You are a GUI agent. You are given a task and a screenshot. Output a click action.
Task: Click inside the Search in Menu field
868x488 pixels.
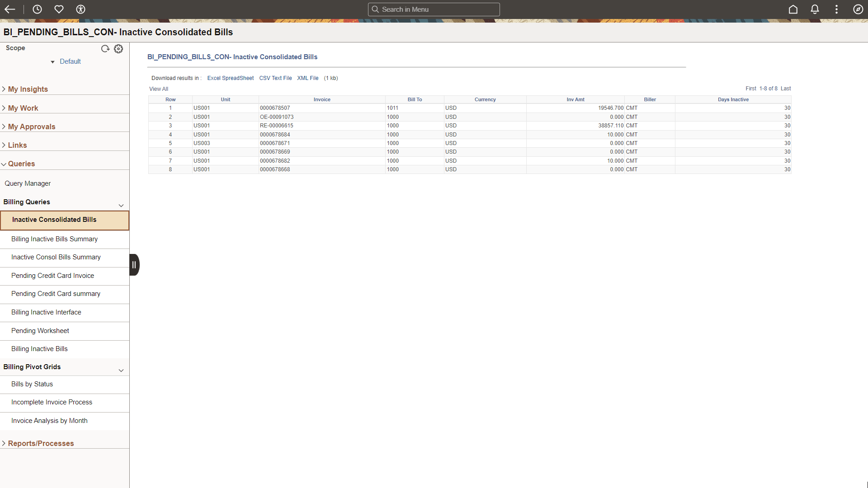[x=434, y=9]
